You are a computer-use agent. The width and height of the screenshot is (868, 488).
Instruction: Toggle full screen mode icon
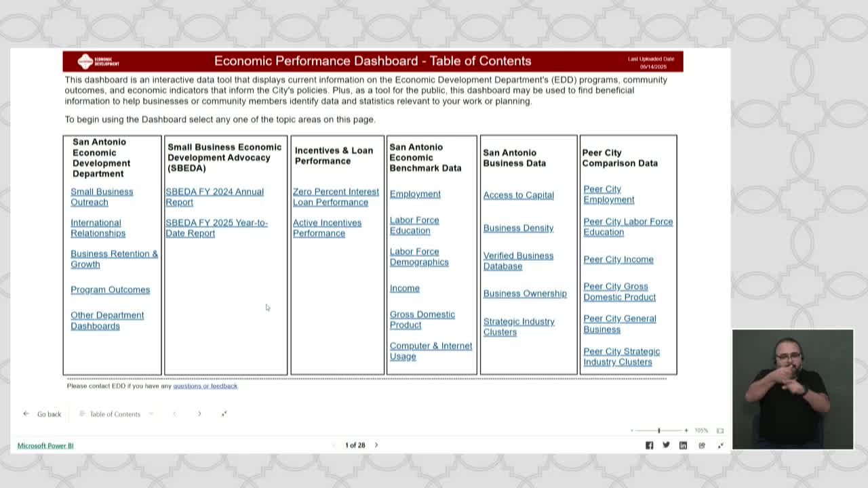click(720, 445)
